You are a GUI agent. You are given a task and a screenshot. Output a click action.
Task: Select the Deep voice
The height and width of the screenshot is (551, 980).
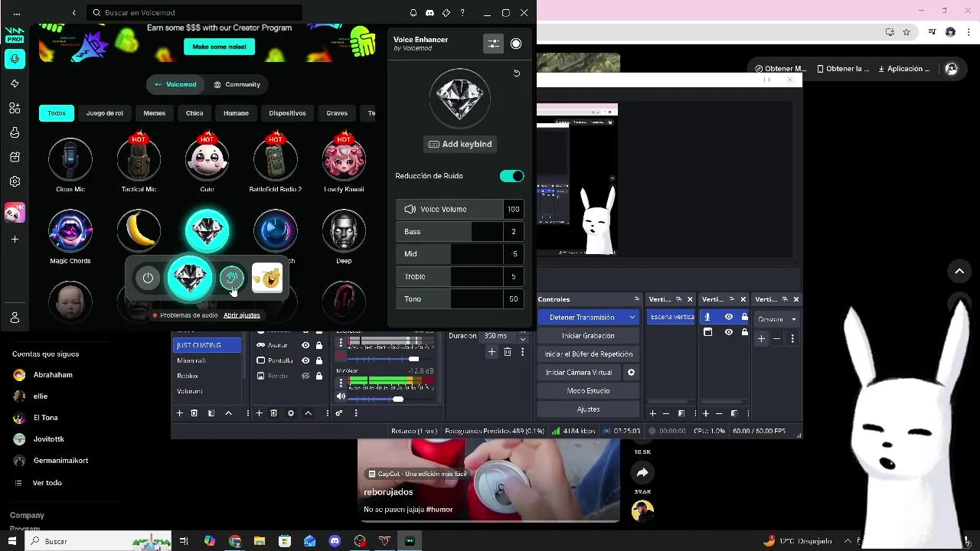tap(344, 230)
